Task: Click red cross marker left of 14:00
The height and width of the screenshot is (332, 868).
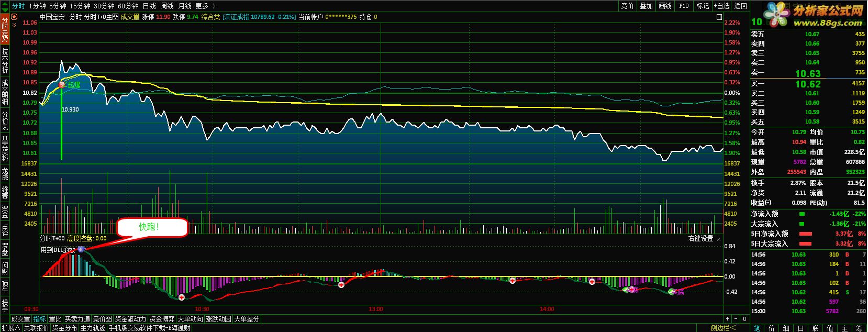Action: pyautogui.click(x=513, y=281)
